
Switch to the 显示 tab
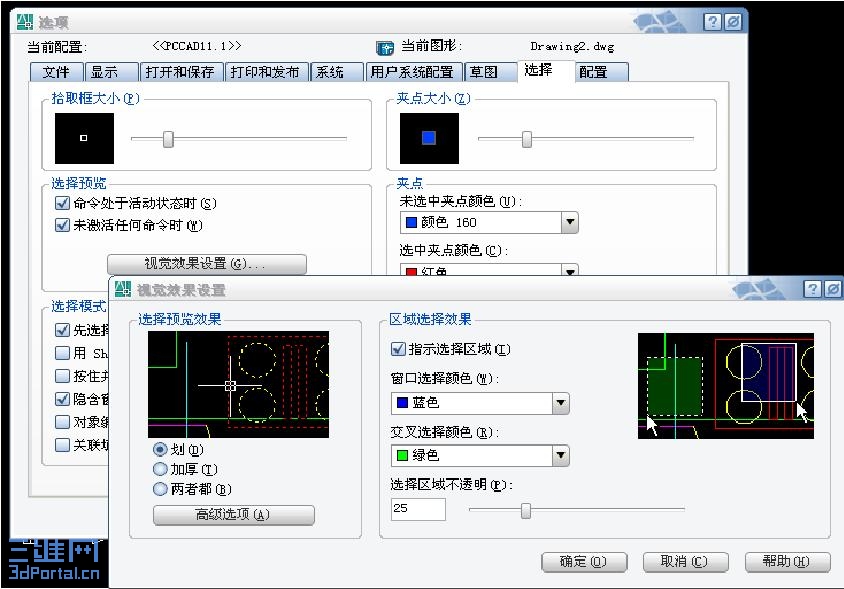click(x=111, y=72)
